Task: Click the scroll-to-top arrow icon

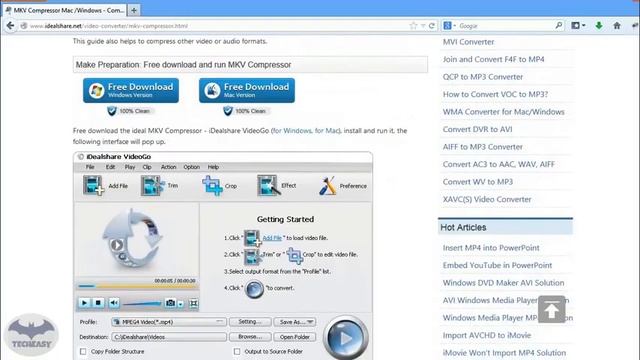Action: [x=551, y=309]
